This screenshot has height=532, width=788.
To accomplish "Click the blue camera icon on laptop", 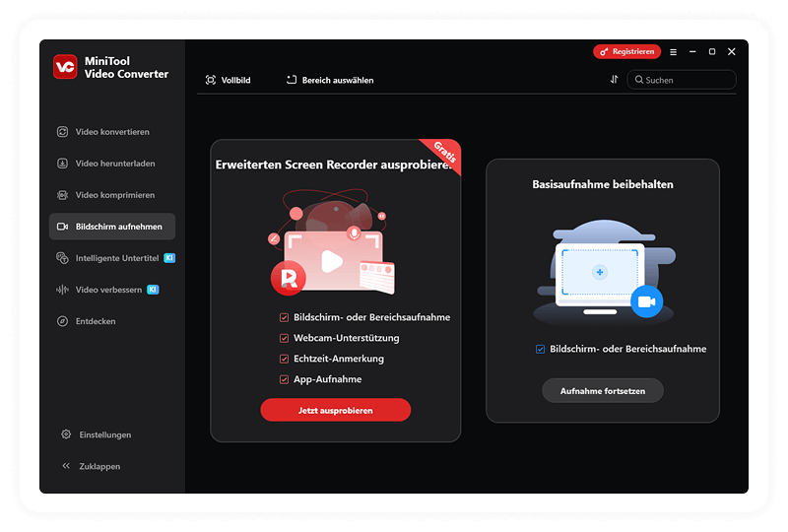I will coord(647,301).
